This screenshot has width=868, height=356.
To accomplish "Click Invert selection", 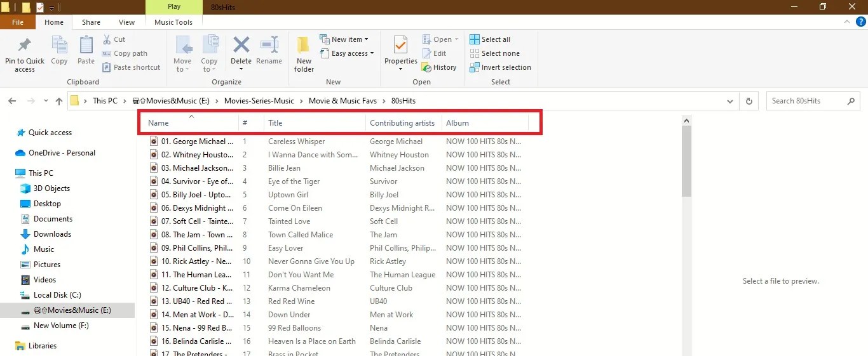I will (500, 67).
